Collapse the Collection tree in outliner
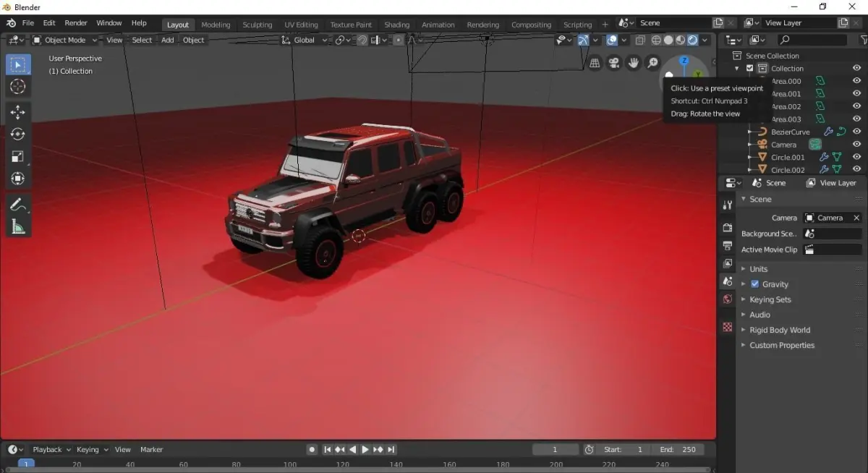The width and height of the screenshot is (868, 473). click(x=737, y=68)
